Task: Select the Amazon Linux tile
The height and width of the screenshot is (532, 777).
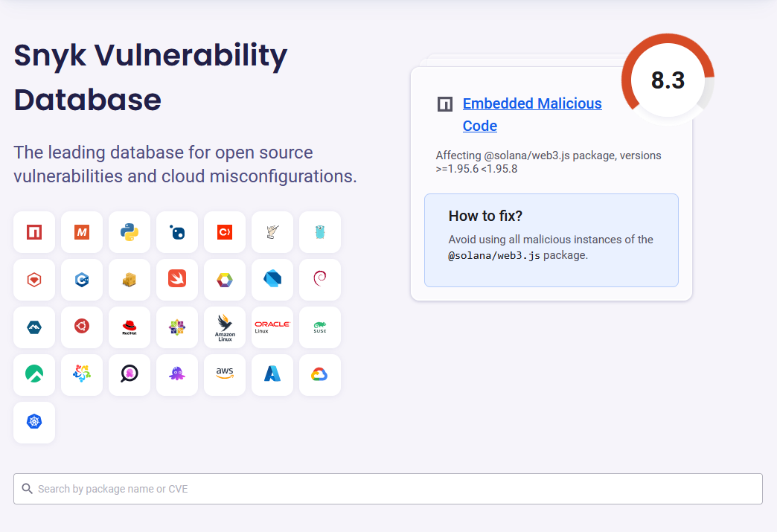Action: 225,327
